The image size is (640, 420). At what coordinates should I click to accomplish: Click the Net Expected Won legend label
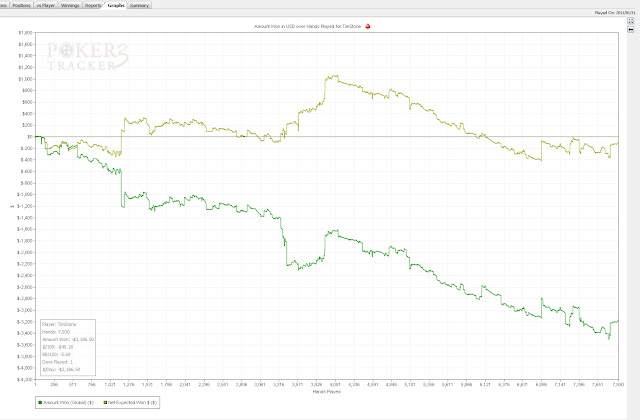click(x=133, y=402)
